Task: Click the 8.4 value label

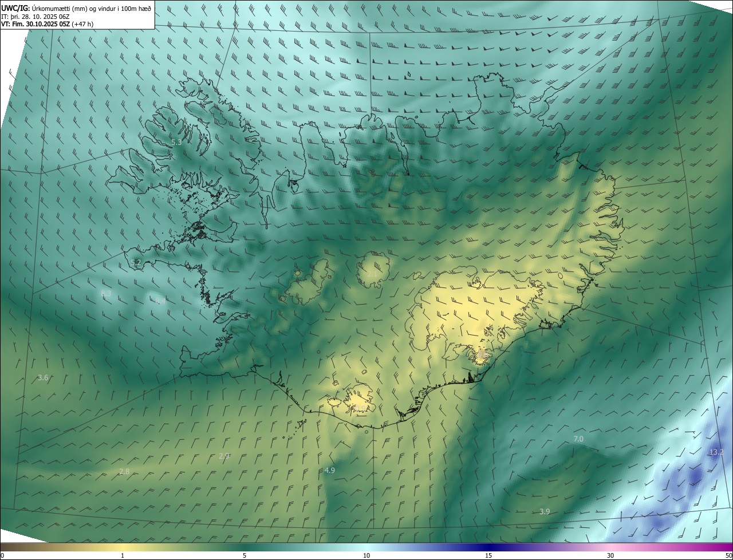Action: tap(160, 301)
